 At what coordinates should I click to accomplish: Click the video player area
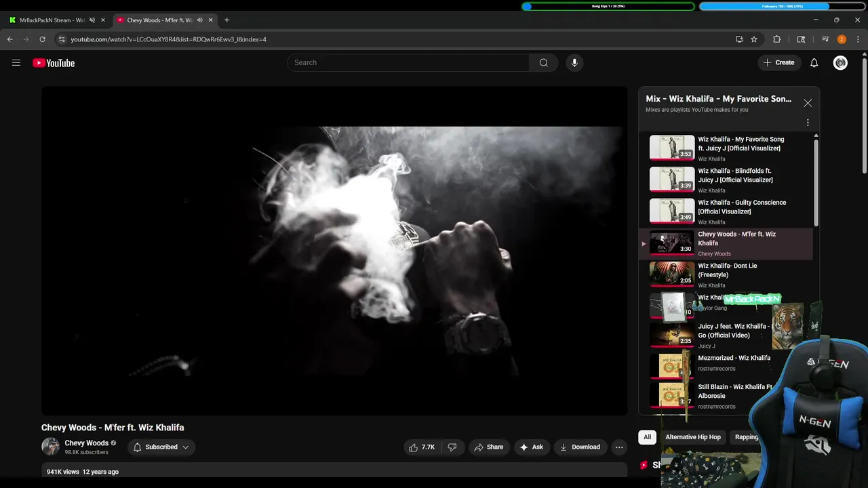click(334, 251)
